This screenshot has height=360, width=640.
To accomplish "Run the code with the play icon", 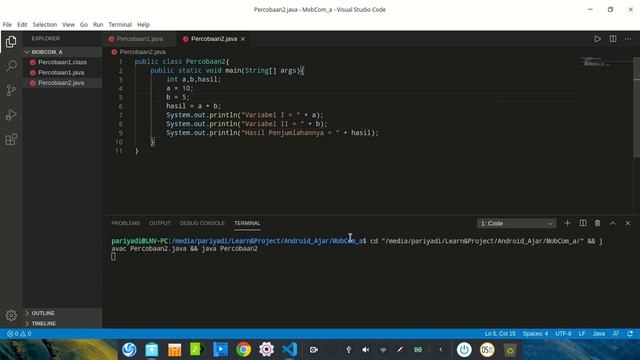I will click(x=597, y=39).
